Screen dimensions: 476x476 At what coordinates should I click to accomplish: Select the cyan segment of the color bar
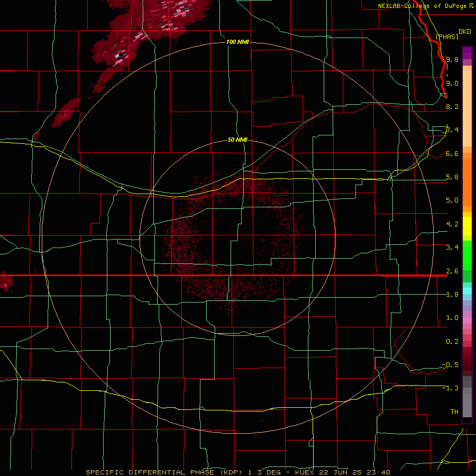click(x=467, y=291)
